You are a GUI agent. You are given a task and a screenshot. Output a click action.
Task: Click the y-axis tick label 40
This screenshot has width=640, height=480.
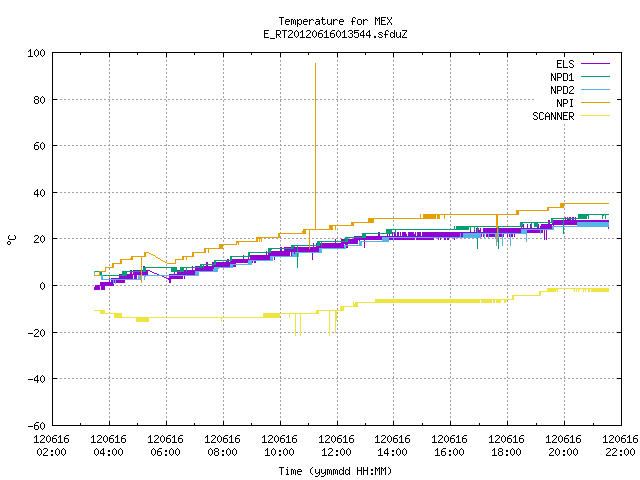tap(40, 193)
